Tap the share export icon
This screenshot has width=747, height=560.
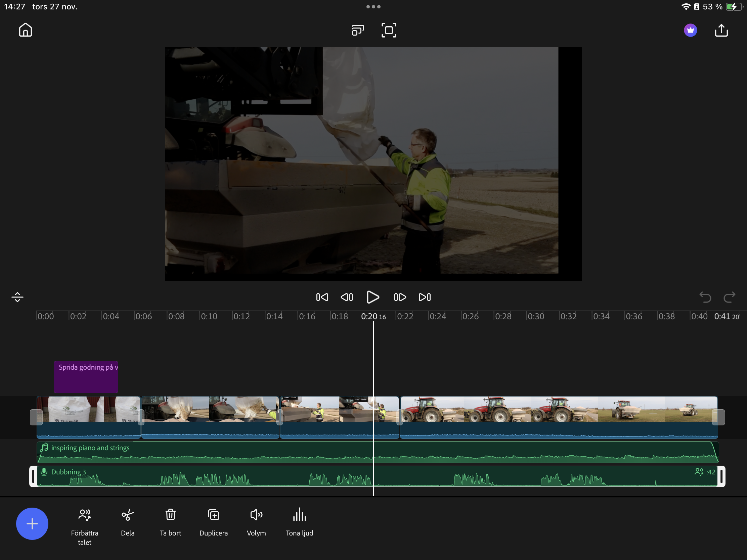(x=721, y=30)
